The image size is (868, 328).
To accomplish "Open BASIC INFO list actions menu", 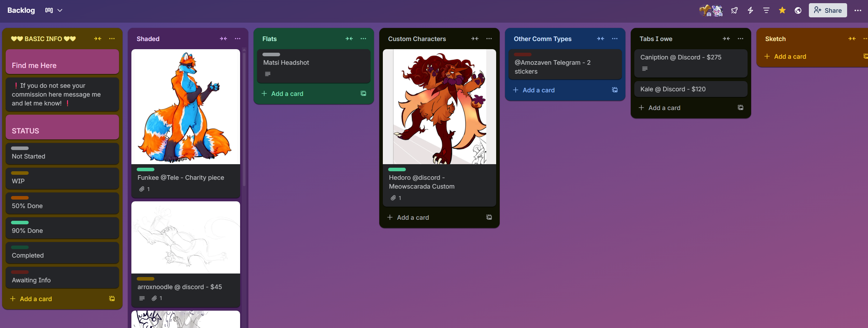I will coord(112,39).
